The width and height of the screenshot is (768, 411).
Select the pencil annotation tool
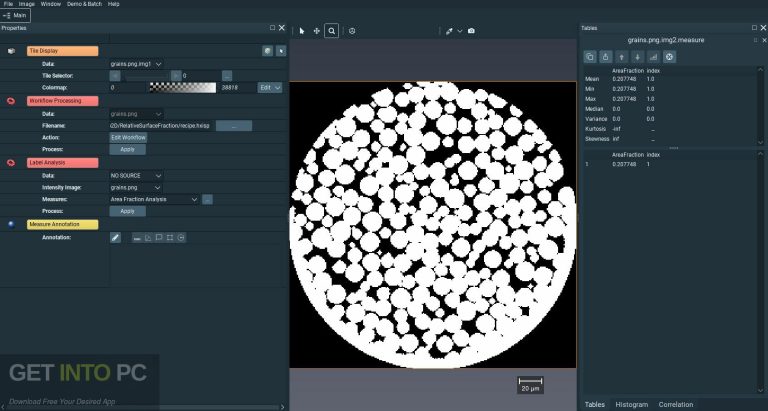click(115, 237)
